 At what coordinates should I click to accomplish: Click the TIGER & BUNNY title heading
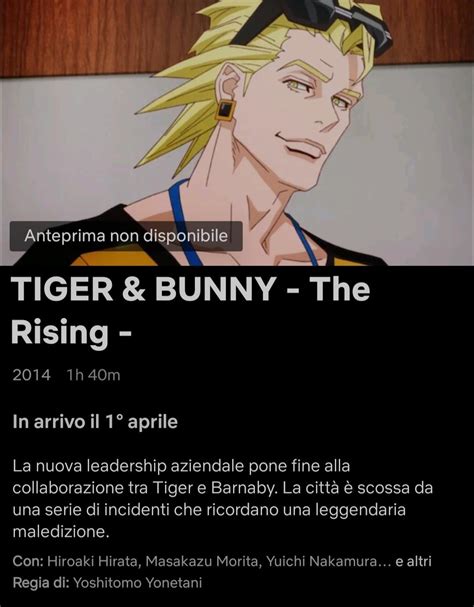coord(191,310)
